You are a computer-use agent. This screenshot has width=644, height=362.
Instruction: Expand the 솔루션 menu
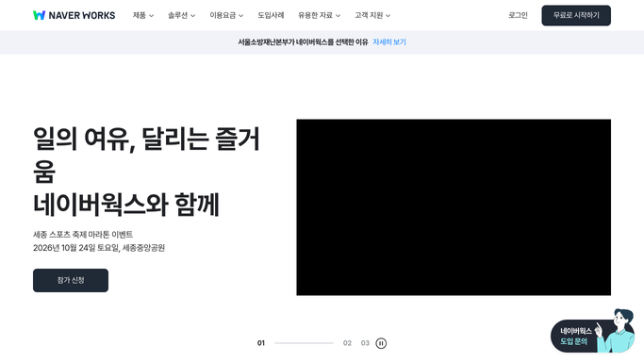click(x=182, y=16)
